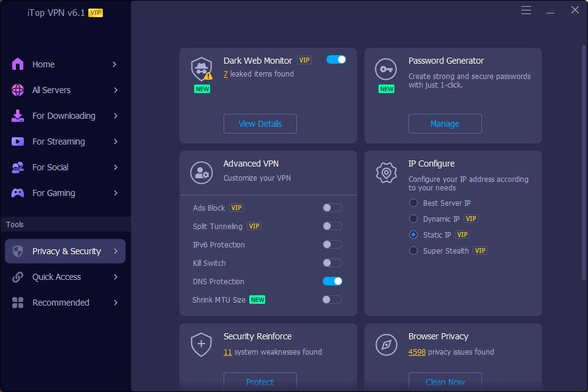Click the Browser Privacy compass icon
Image resolution: width=588 pixels, height=392 pixels.
click(x=386, y=344)
